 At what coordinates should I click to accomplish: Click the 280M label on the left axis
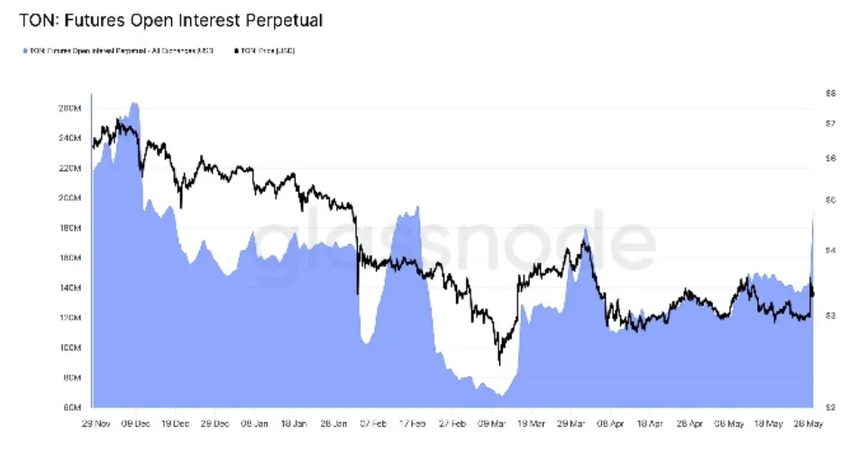tap(69, 108)
